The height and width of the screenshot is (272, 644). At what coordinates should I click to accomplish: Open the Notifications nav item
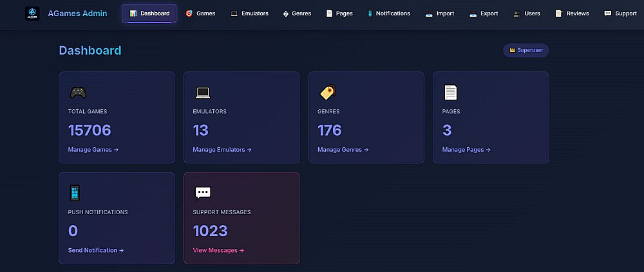tap(388, 14)
